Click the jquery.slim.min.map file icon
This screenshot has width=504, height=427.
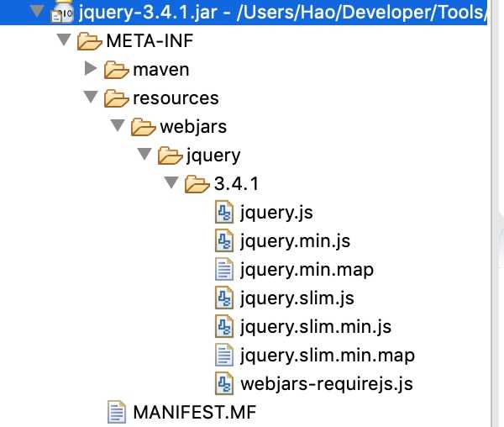click(224, 355)
